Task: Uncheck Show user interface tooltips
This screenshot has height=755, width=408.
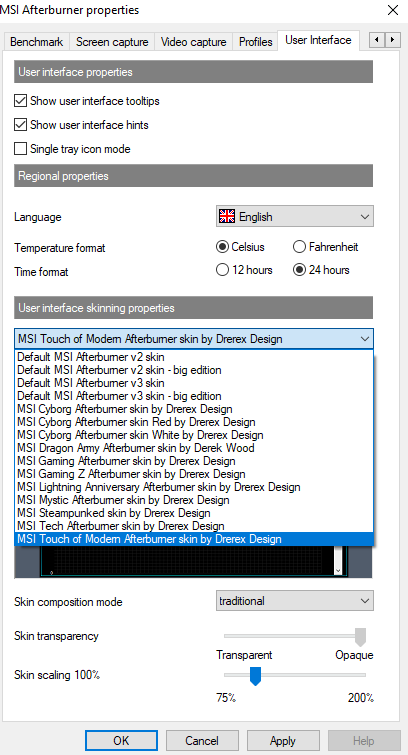Action: [20, 101]
